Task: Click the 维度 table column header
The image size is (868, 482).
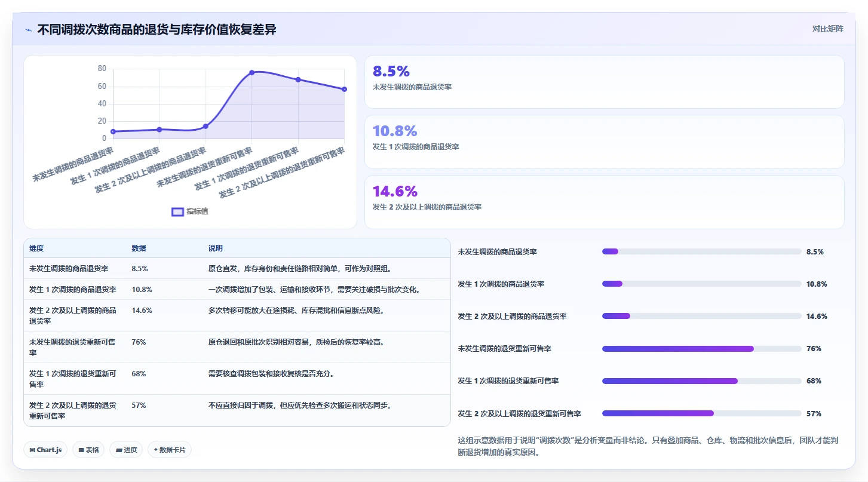Action: [x=36, y=248]
